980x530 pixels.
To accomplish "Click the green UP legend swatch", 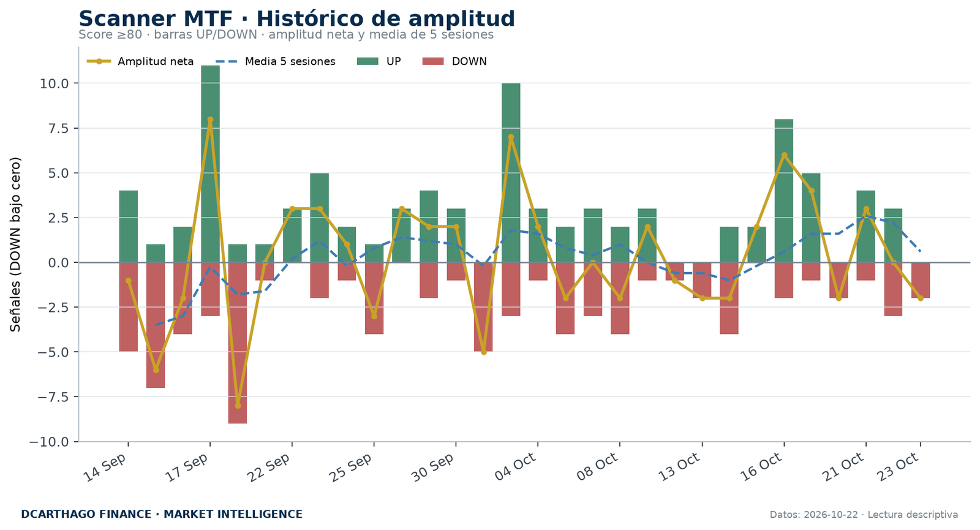I will pyautogui.click(x=367, y=61).
